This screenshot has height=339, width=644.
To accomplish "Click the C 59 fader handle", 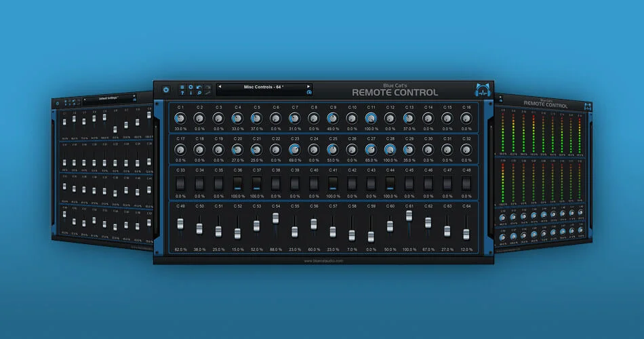I will (371, 237).
